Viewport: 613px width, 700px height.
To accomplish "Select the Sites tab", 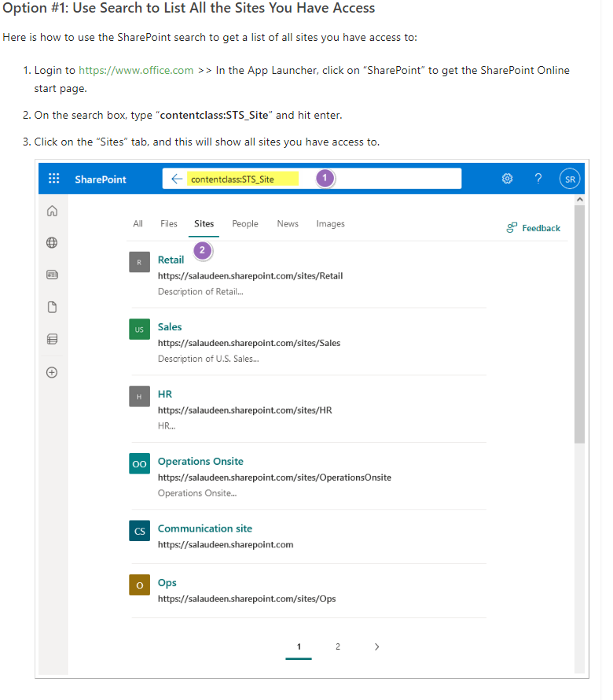I will [x=204, y=223].
